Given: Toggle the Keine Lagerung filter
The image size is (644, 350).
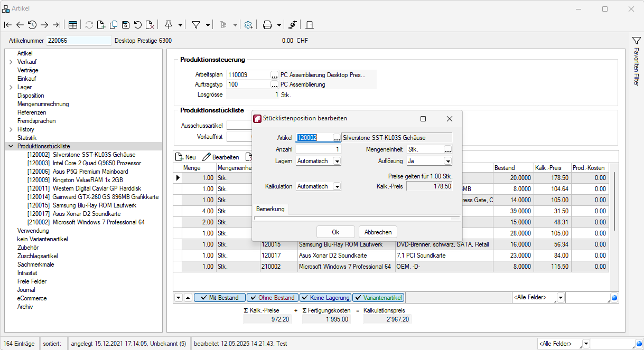Looking at the screenshot, I should click(x=325, y=298).
